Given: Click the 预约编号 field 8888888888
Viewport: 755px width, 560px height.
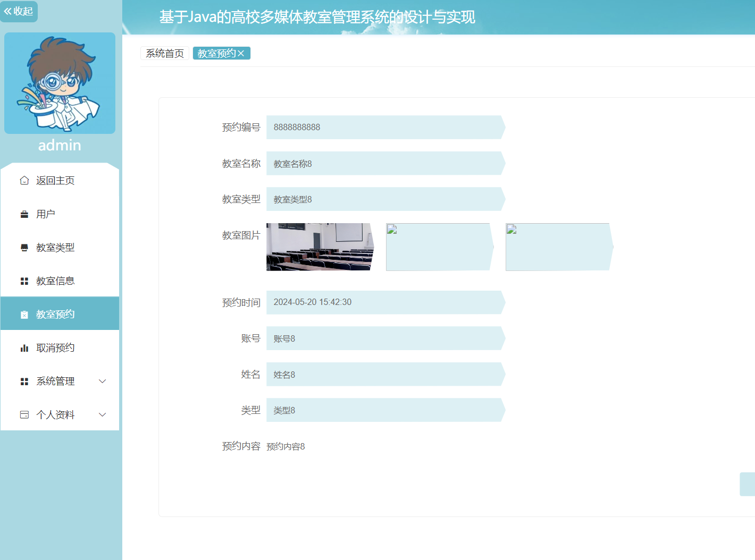Looking at the screenshot, I should (386, 128).
